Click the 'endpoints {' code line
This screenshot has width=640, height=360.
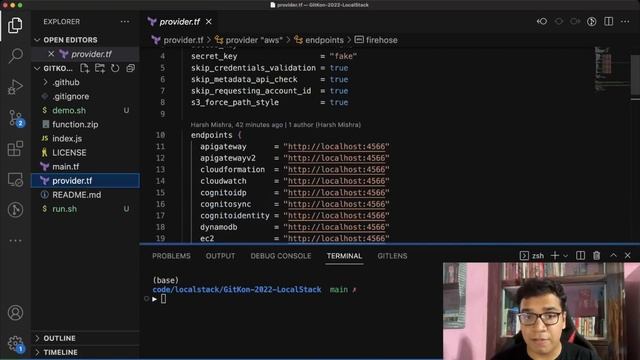[216, 135]
